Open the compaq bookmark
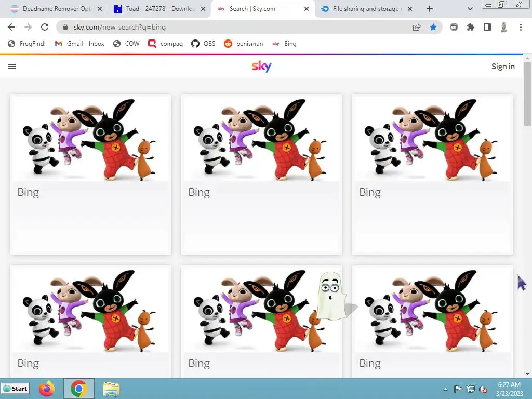The image size is (532, 399). [166, 44]
